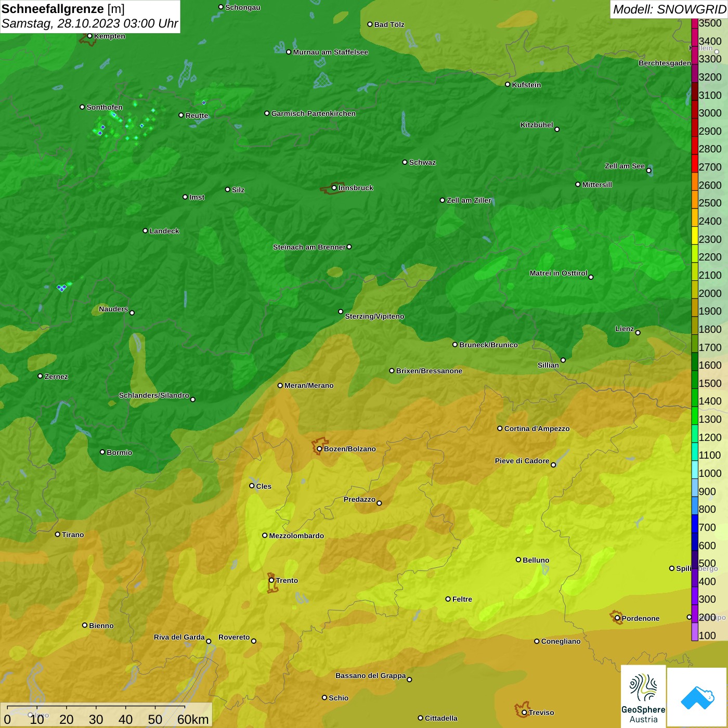
Task: Select the Trento city marker dot
Action: [x=271, y=580]
